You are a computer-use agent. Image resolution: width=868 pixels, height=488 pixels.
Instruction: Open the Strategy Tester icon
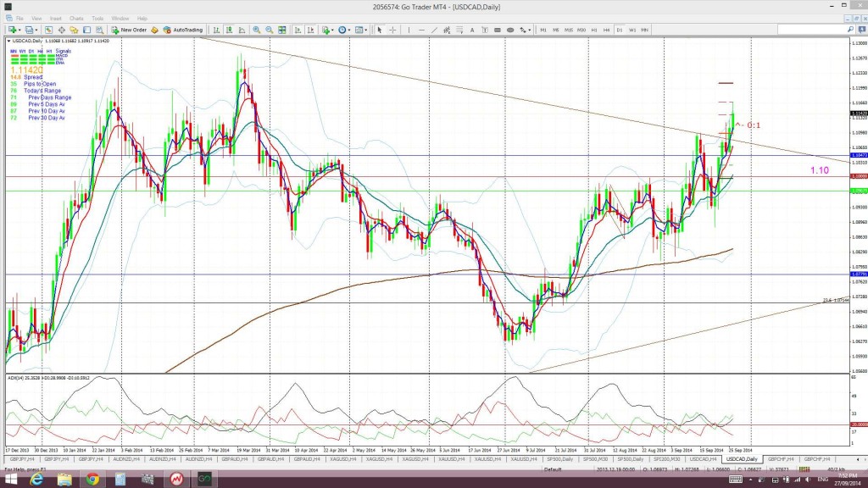(x=100, y=30)
